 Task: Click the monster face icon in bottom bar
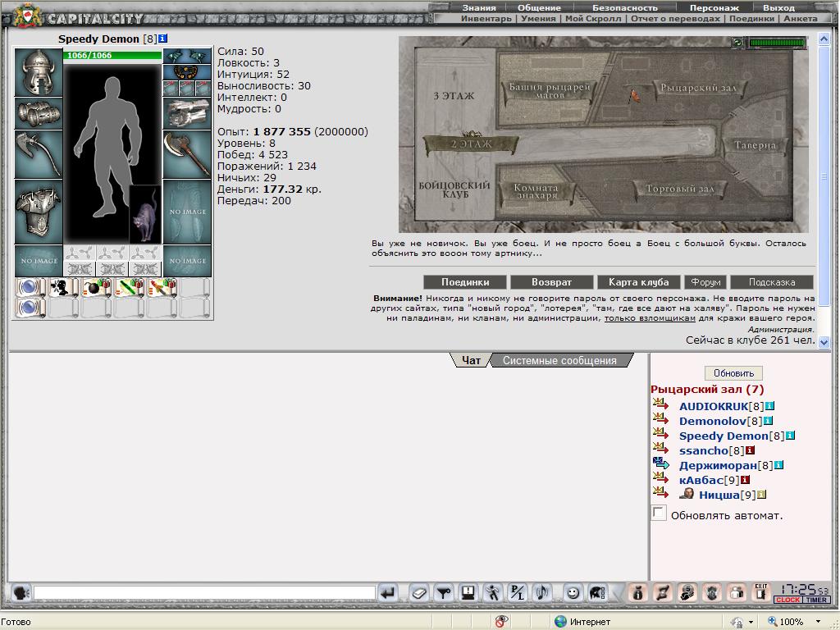click(x=712, y=592)
